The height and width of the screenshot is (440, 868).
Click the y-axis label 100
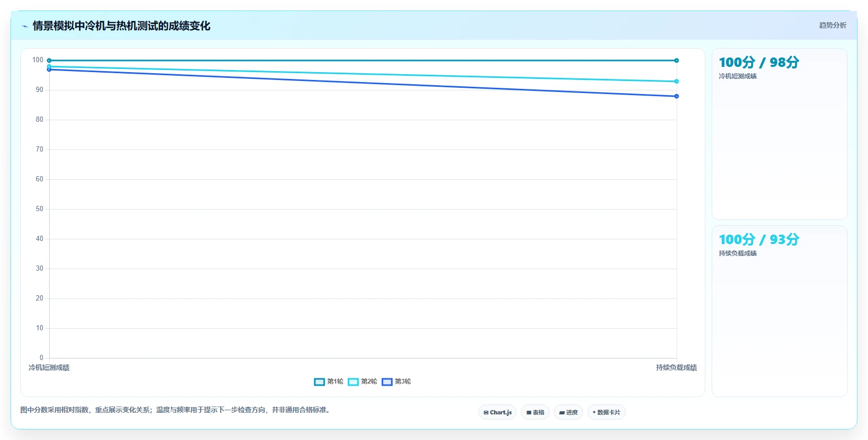point(38,60)
